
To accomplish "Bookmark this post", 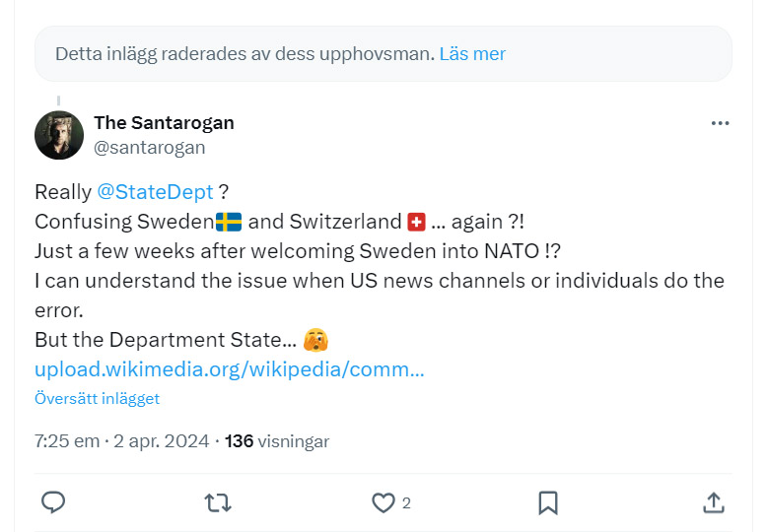I will click(x=548, y=502).
